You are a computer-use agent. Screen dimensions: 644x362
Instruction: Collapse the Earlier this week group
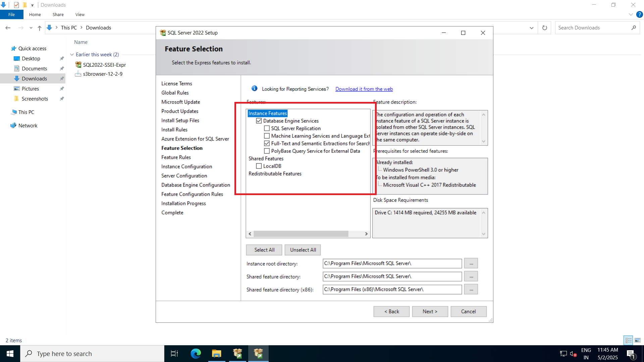click(x=72, y=54)
